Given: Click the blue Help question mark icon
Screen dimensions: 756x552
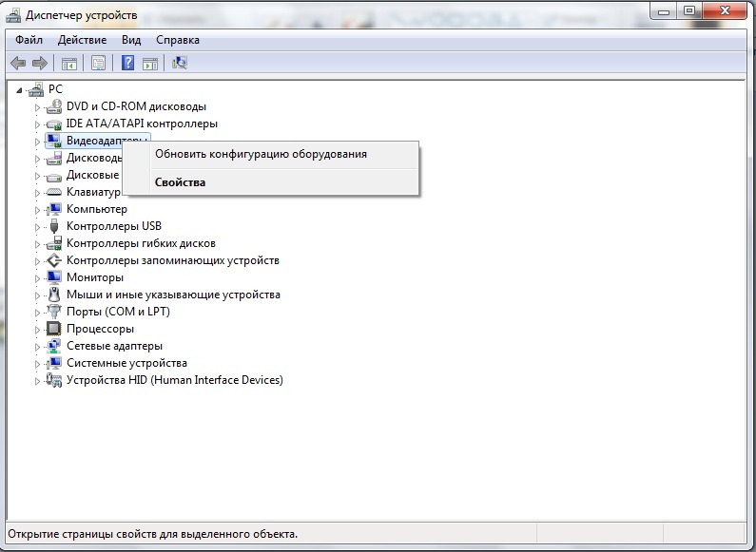Looking at the screenshot, I should coord(127,63).
